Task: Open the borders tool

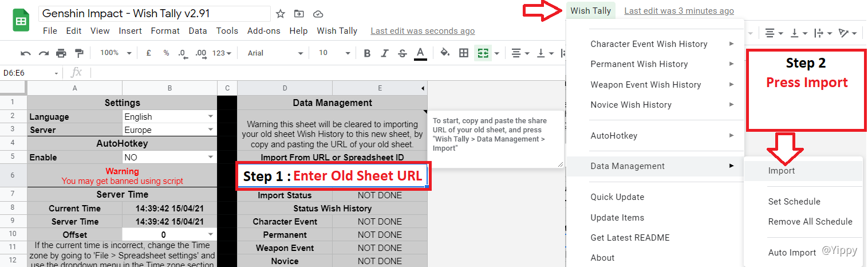Action: (x=464, y=53)
